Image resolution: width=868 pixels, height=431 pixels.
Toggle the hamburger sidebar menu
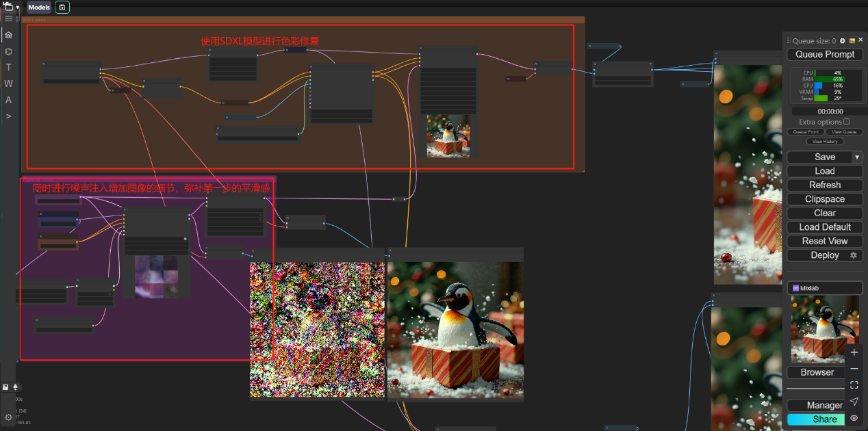click(x=8, y=18)
